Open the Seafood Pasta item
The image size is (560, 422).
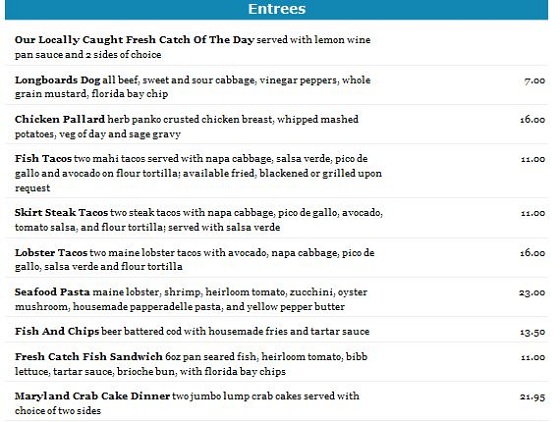click(52, 292)
